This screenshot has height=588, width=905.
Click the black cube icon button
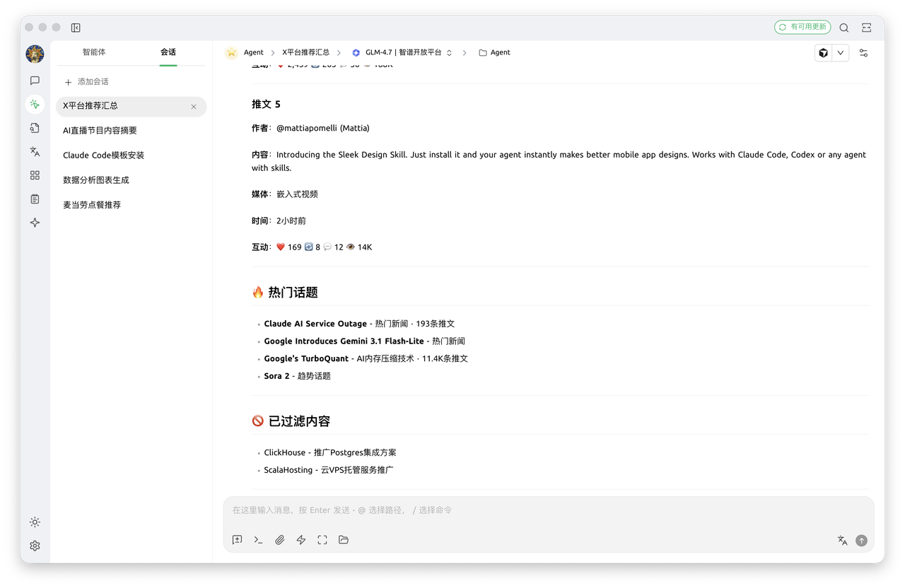823,53
